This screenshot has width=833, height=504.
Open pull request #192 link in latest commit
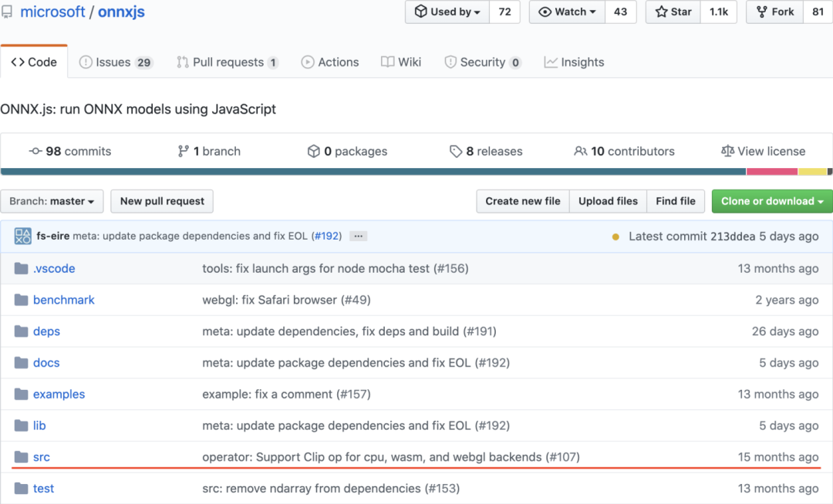(x=326, y=236)
